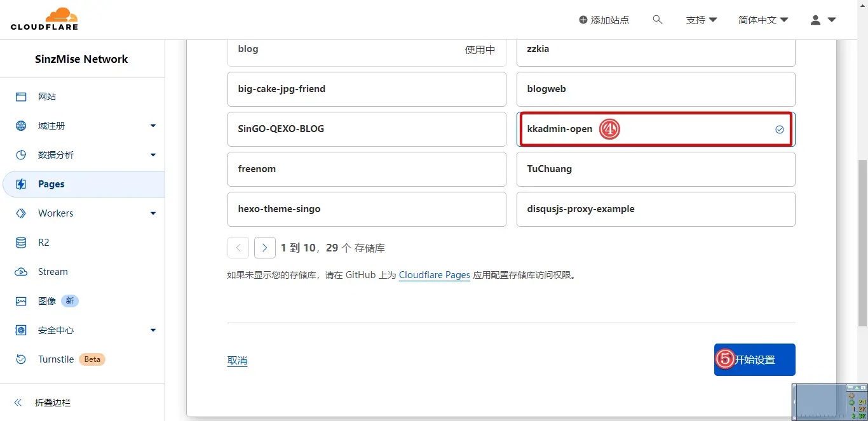Image resolution: width=868 pixels, height=421 pixels.
Task: Click the checkmark on kkadmin-open
Action: [x=780, y=130]
